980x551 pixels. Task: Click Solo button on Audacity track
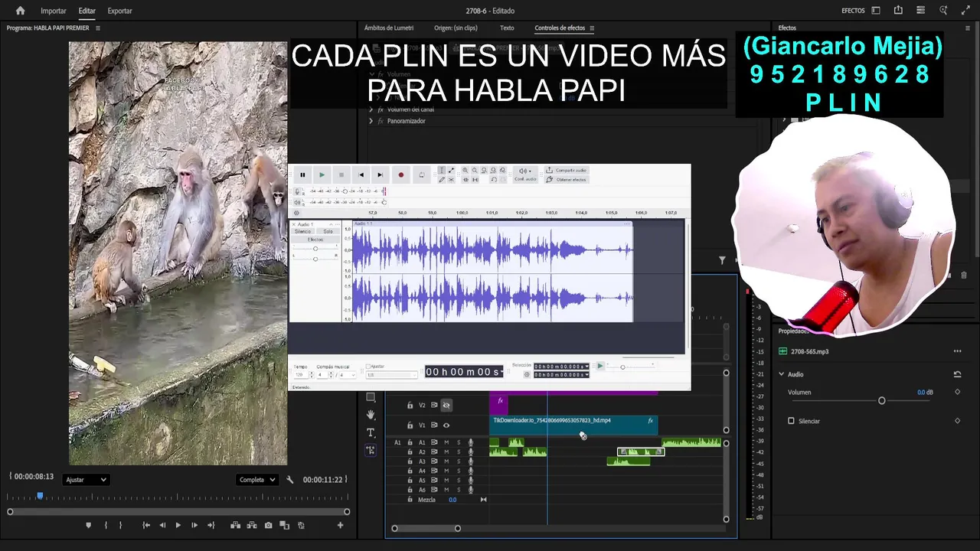pyautogui.click(x=328, y=232)
